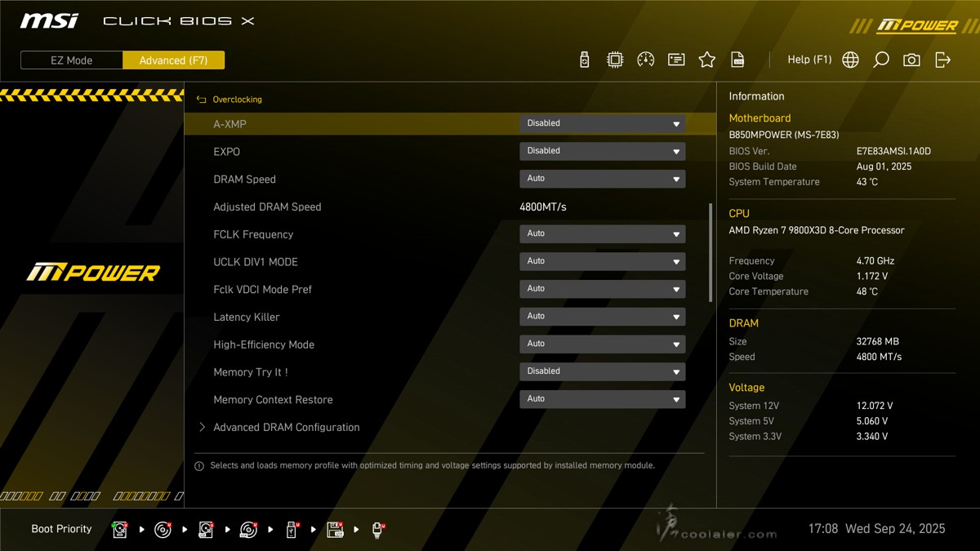
Task: Click the BIOS Build Date Aug 01, 2025
Action: pos(884,167)
